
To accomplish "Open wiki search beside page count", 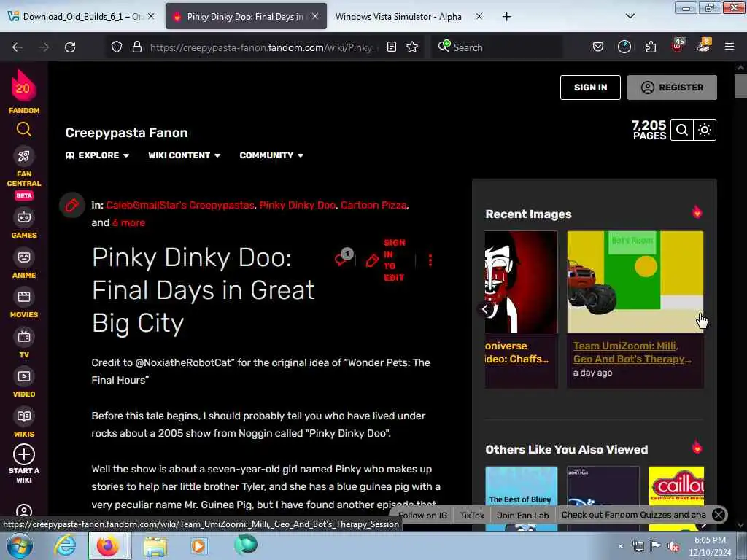I will pos(682,130).
